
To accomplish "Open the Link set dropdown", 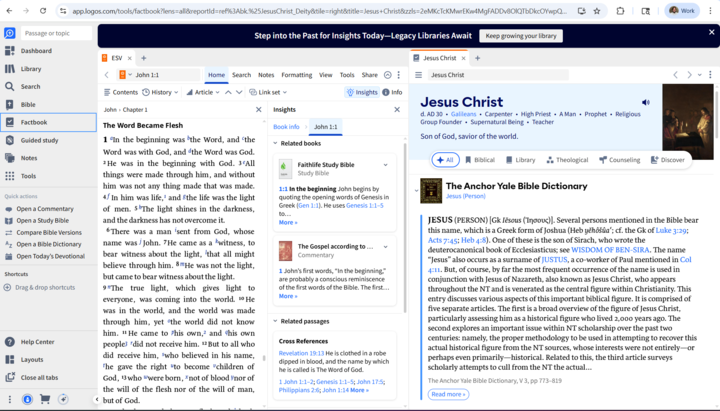I will coord(268,92).
